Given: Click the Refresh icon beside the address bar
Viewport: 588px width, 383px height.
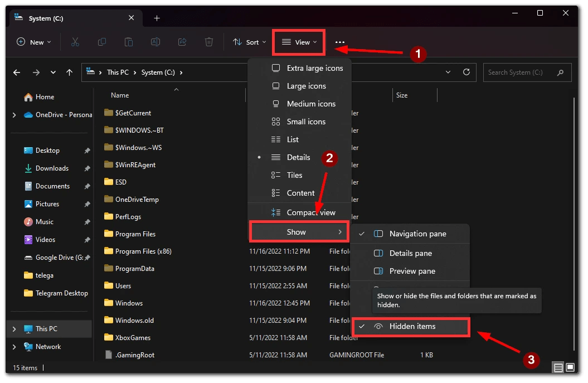Looking at the screenshot, I should [468, 72].
